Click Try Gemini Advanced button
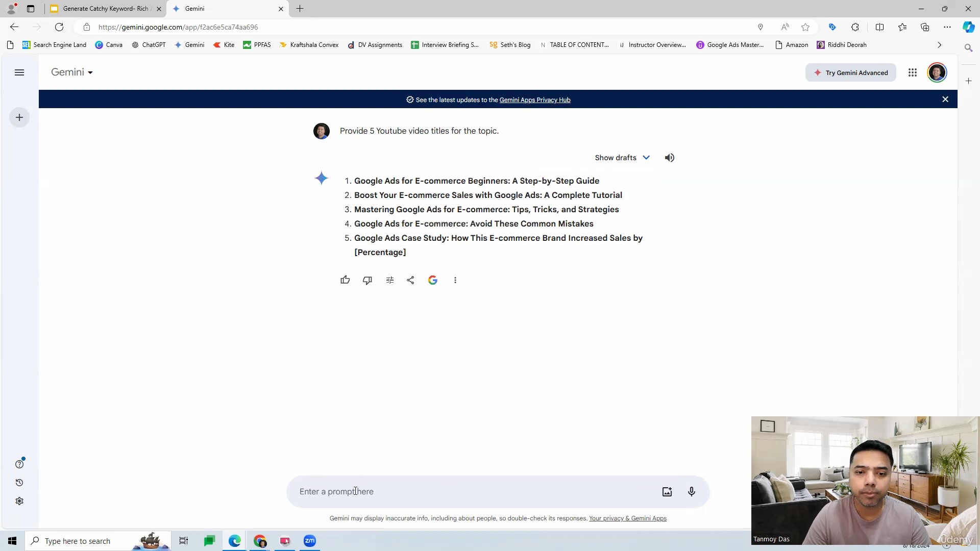The width and height of the screenshot is (980, 551). 851,72
